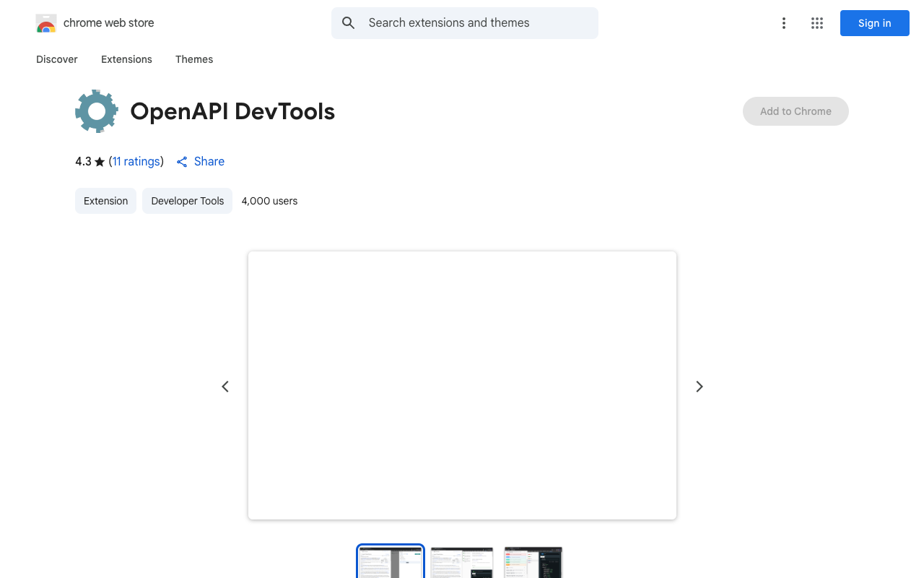Open the three-dot more options menu

[784, 23]
